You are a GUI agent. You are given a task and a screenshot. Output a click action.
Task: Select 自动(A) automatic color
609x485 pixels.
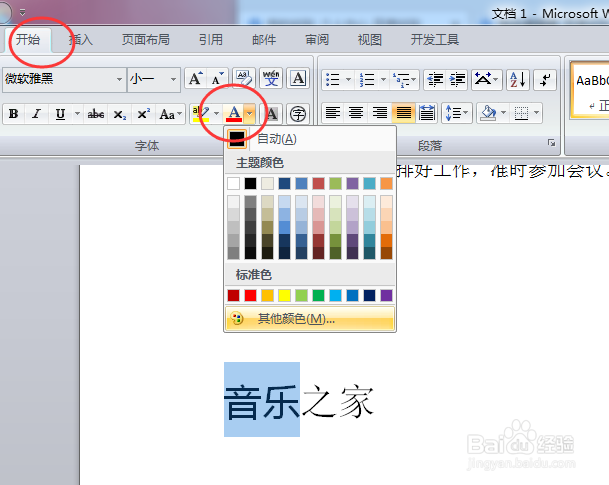click(310, 139)
